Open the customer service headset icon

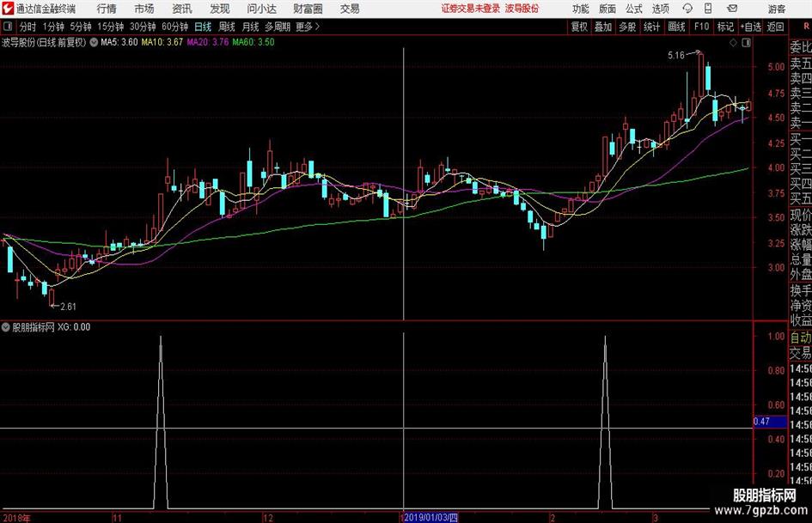coord(687,9)
